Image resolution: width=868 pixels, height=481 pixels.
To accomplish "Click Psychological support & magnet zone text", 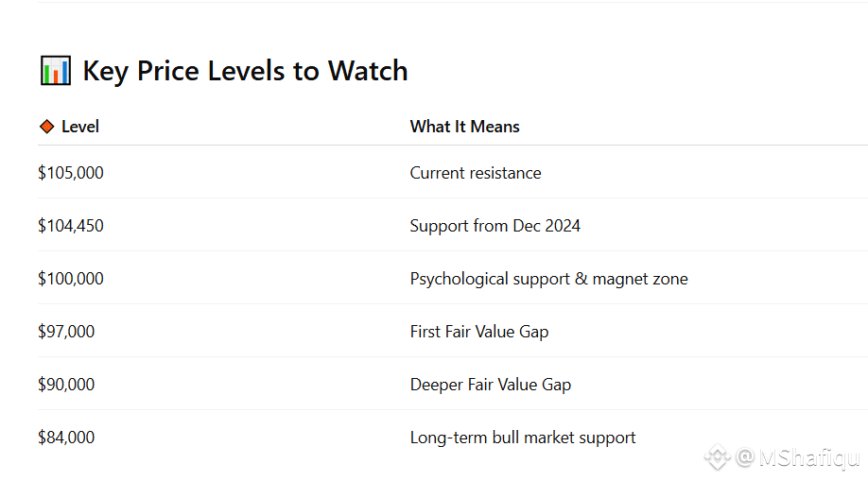I will [548, 279].
